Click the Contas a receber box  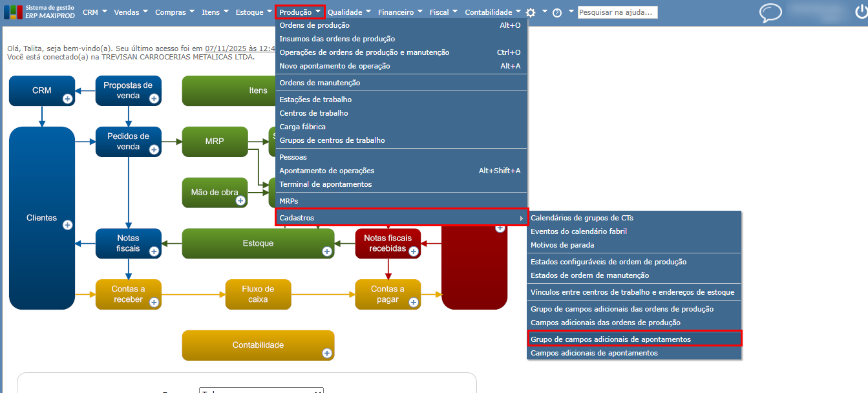point(128,294)
